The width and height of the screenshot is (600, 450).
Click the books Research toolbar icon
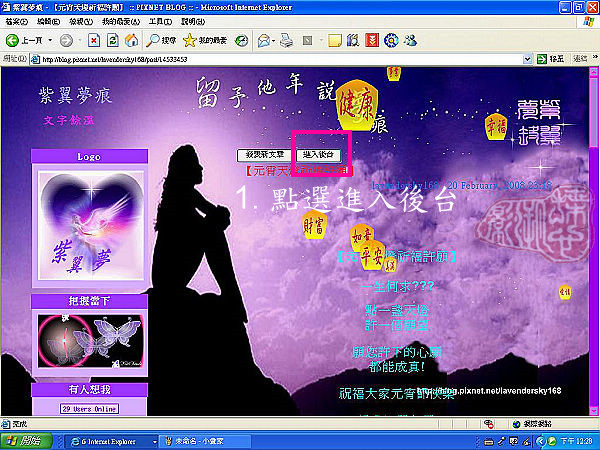pyautogui.click(x=353, y=40)
